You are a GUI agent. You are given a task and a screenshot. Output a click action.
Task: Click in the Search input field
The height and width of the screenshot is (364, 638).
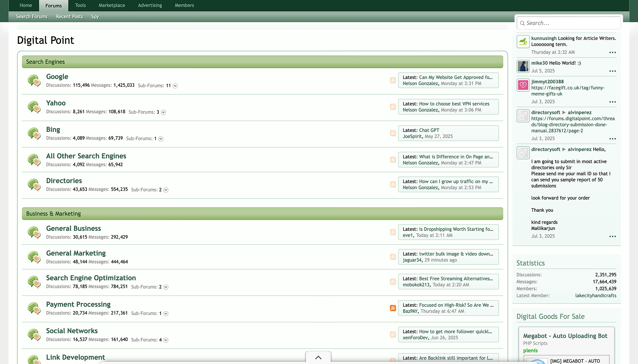[x=569, y=23]
